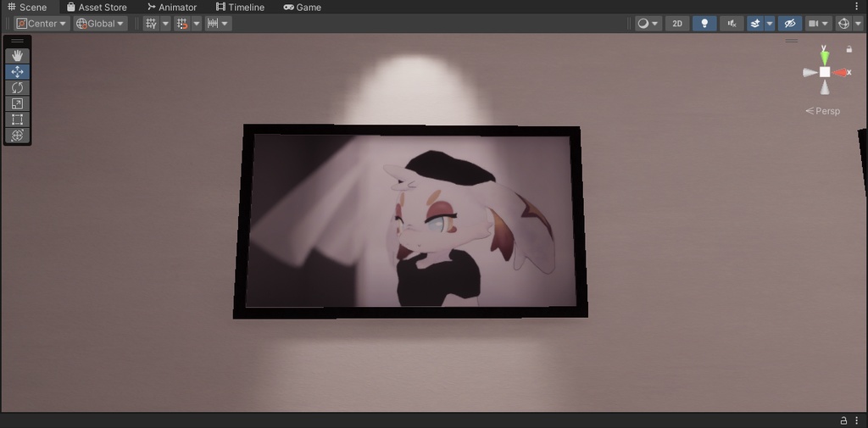Open the scene camera settings dropdown

[818, 23]
